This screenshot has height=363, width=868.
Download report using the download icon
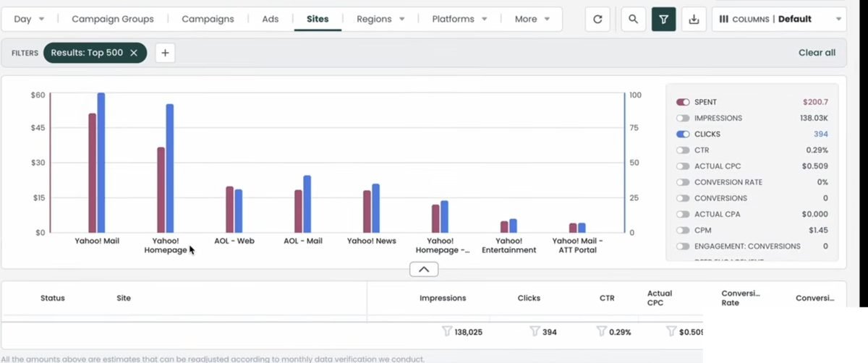[694, 20]
